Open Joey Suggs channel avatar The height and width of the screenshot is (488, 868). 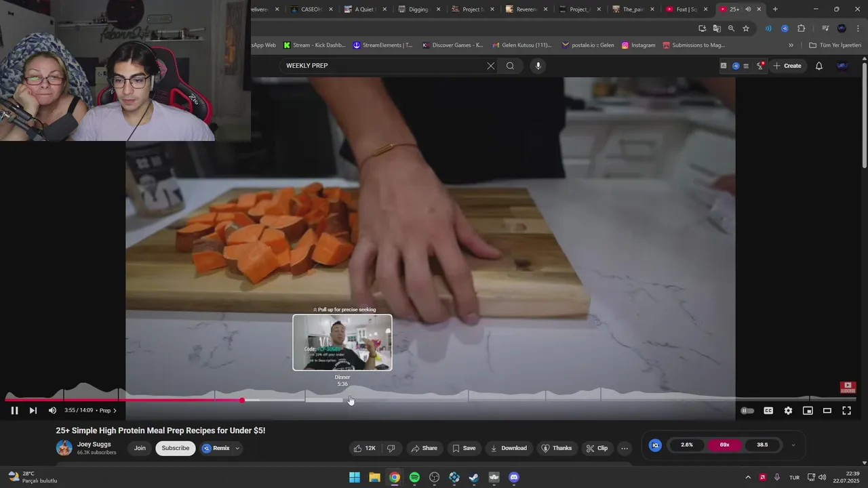click(64, 448)
